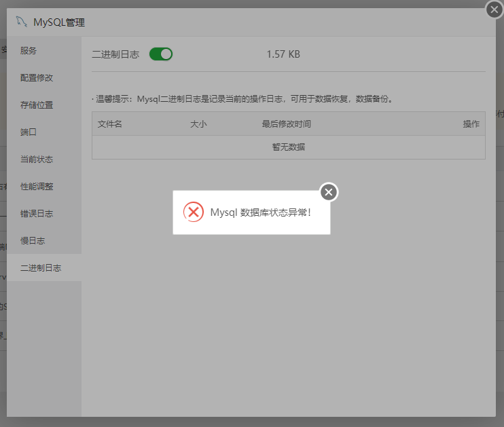Image resolution: width=504 pixels, height=427 pixels.
Task: Click the 1.57 KB size value
Action: 283,54
